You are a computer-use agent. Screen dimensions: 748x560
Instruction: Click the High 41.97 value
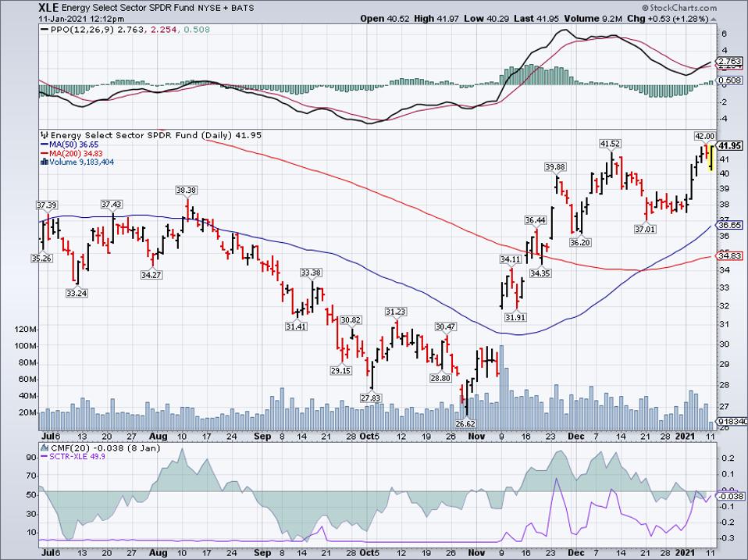(436, 18)
